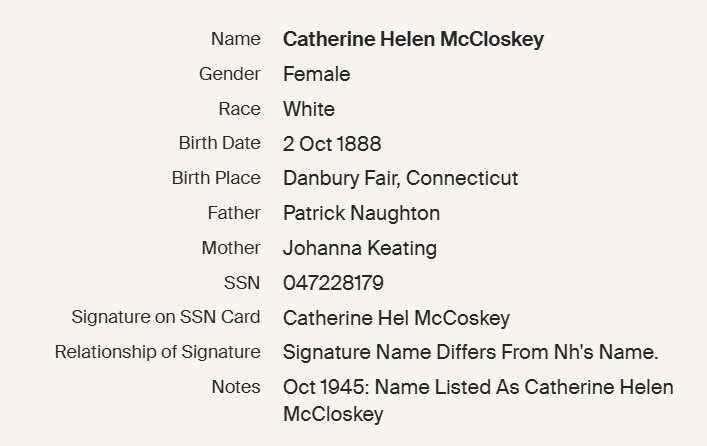Click the 'Relationship of Signature' label

pyautogui.click(x=157, y=352)
